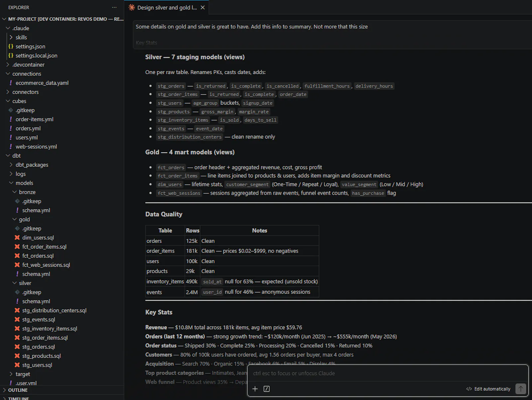Collapse the bronze folder
Screen dimensions: 532x400
[x=15, y=192]
